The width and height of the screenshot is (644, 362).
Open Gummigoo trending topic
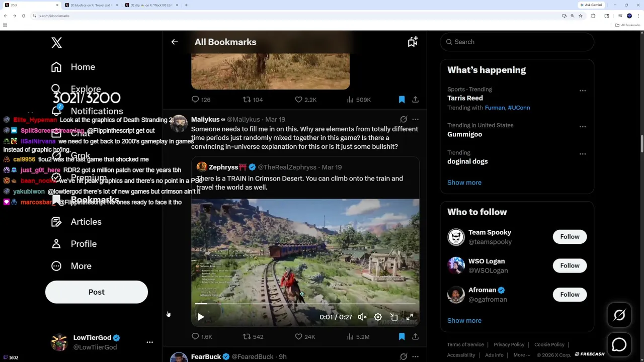pyautogui.click(x=464, y=134)
